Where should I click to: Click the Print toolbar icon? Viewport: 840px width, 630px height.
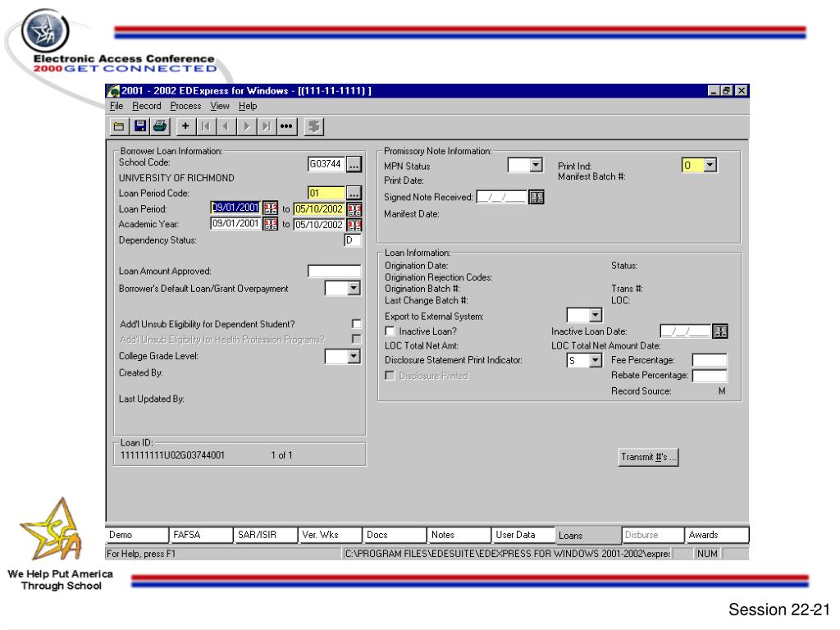pos(158,126)
